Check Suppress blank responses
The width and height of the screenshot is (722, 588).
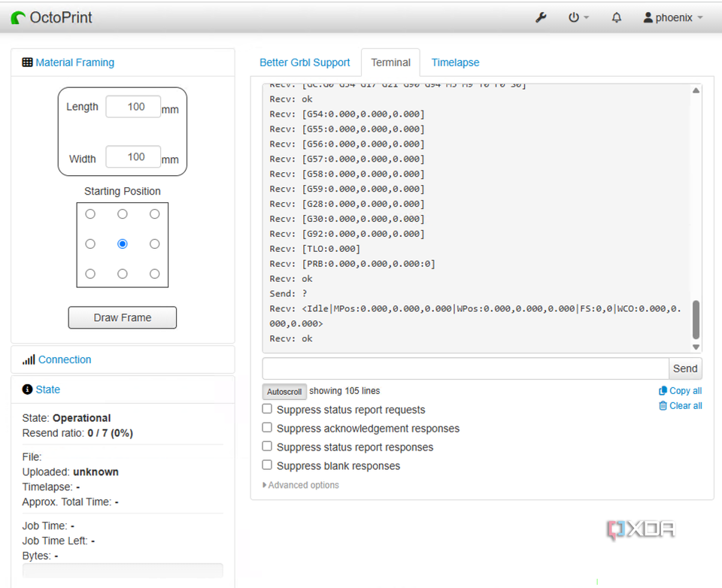coord(267,465)
